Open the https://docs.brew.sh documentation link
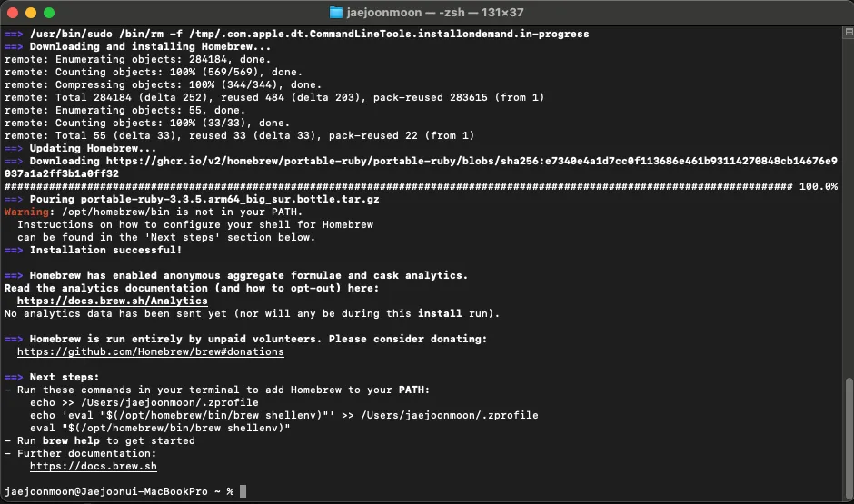The height and width of the screenshot is (504, 854). (94, 467)
